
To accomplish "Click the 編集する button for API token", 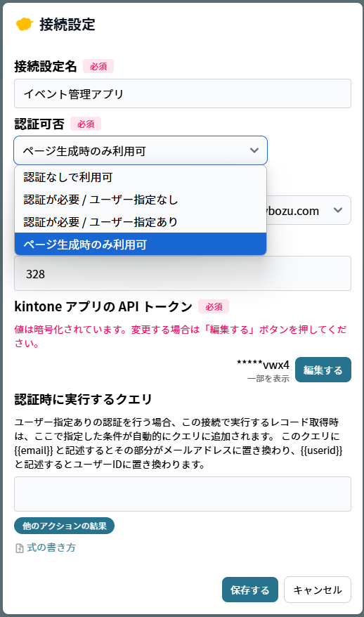I will tap(323, 370).
